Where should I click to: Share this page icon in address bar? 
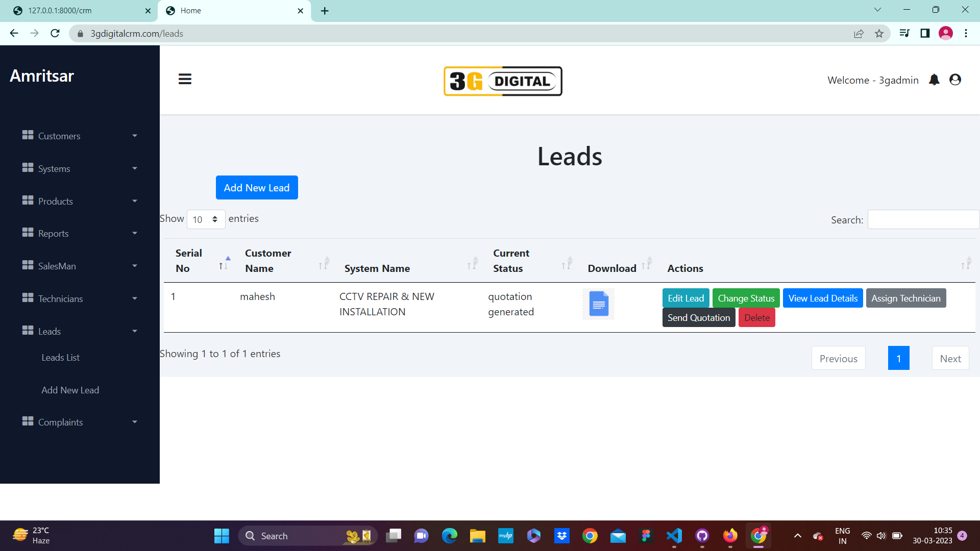point(859,34)
